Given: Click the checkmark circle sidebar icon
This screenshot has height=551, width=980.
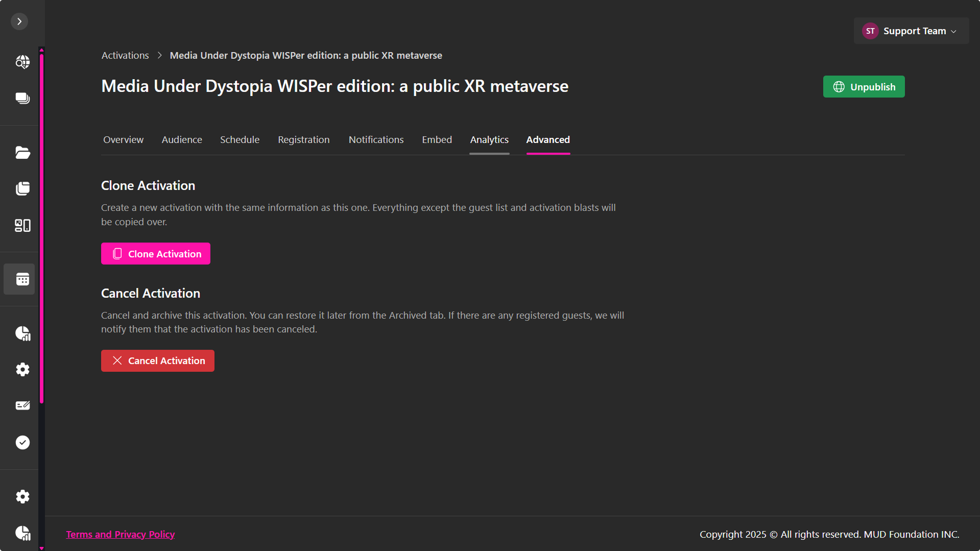Looking at the screenshot, I should point(22,442).
